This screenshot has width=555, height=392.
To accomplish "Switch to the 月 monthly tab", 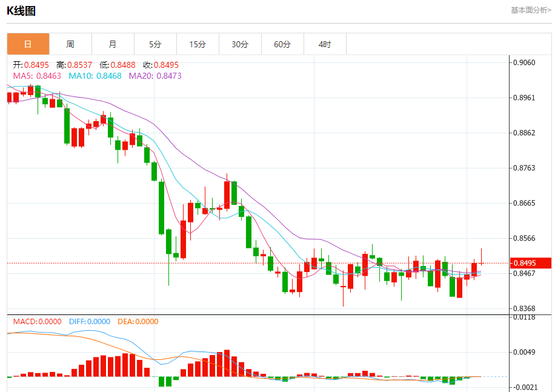I will tap(113, 44).
